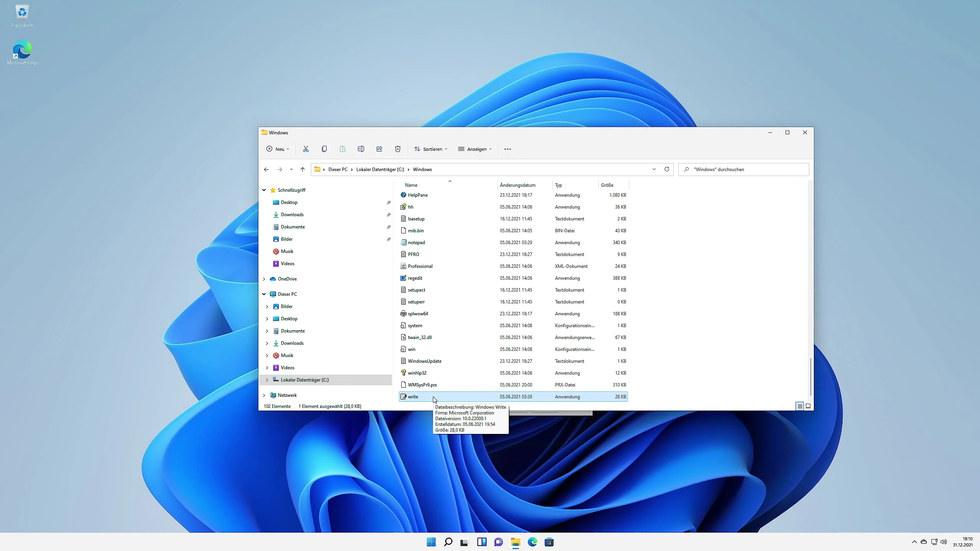Open Videos under Dieser PC

tap(287, 368)
